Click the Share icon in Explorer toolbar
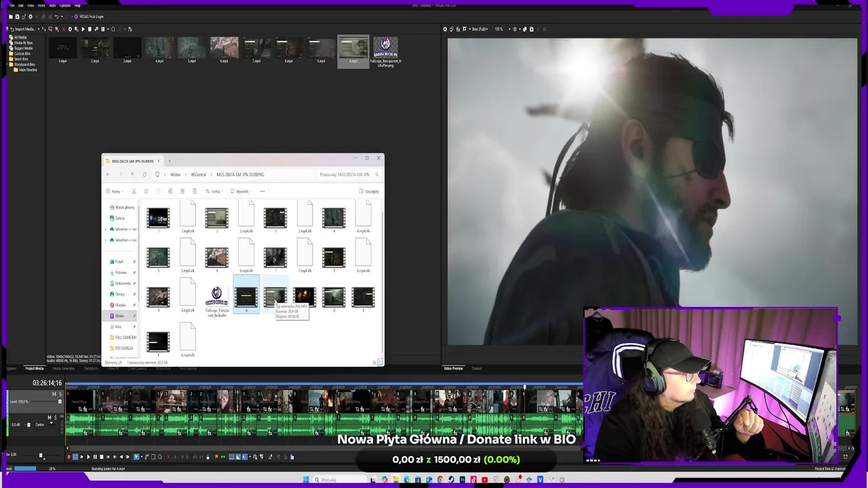The height and width of the screenshot is (488, 868). pyautogui.click(x=182, y=191)
